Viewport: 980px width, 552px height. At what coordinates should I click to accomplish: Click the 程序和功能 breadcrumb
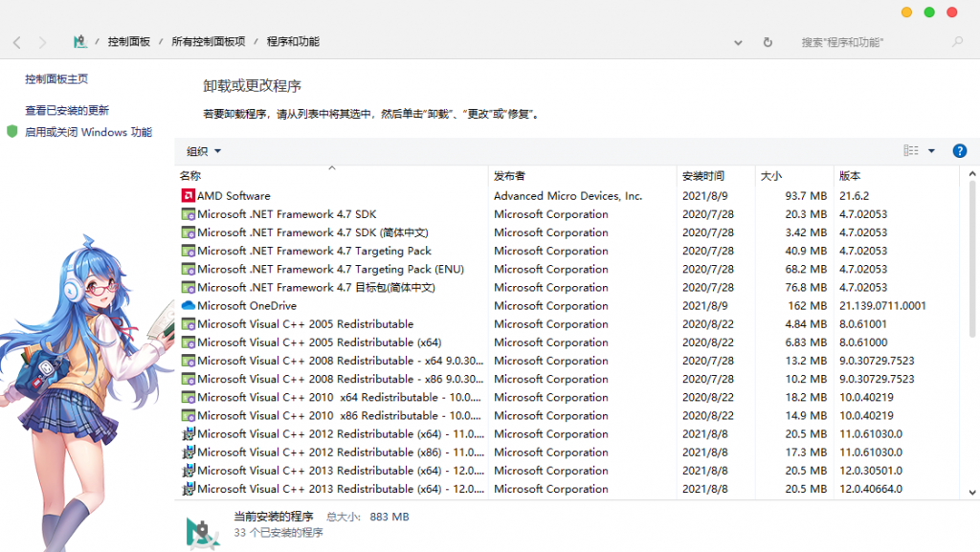pyautogui.click(x=293, y=42)
